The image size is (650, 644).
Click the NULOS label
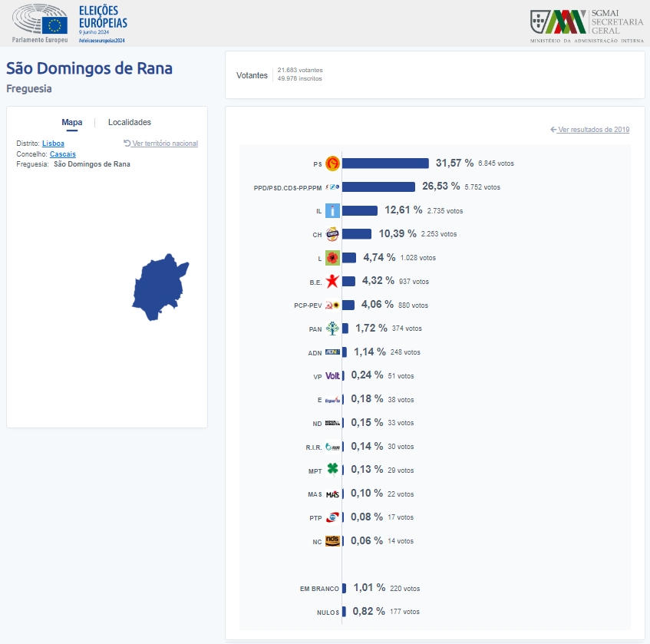point(328,613)
